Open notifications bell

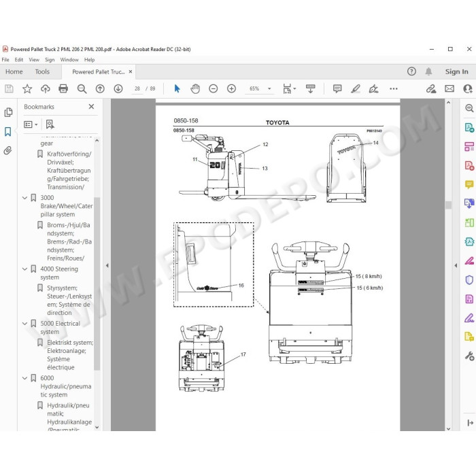(428, 71)
